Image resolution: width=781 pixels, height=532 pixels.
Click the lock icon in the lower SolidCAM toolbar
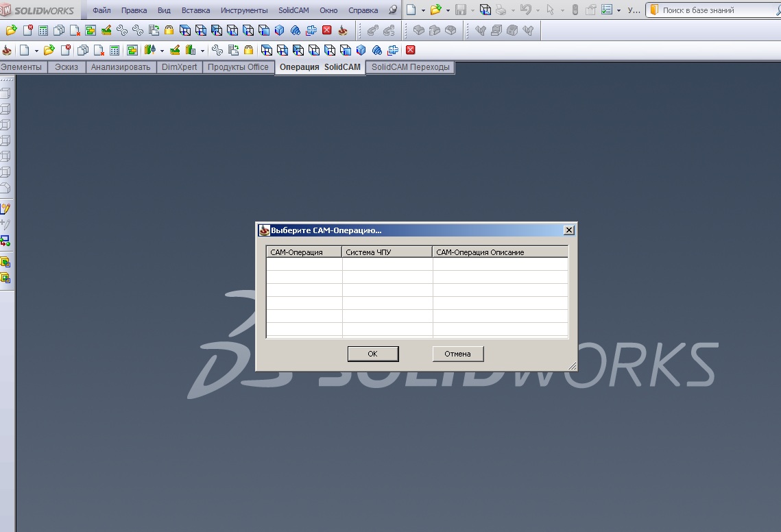click(248, 50)
